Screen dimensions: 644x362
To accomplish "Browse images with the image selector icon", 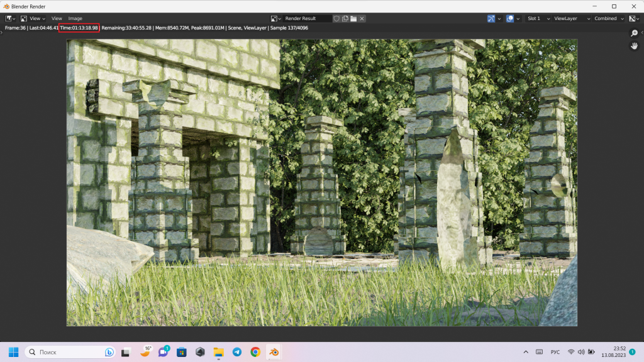I will point(276,19).
